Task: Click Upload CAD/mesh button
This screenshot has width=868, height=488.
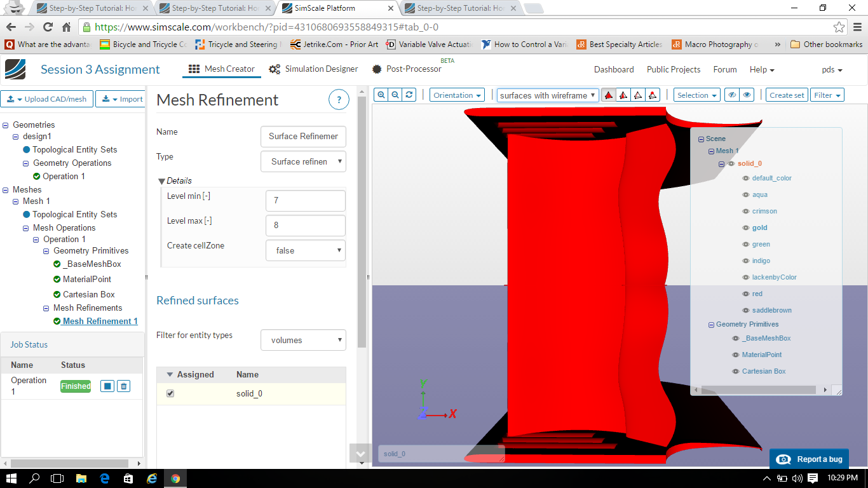Action: coord(48,99)
